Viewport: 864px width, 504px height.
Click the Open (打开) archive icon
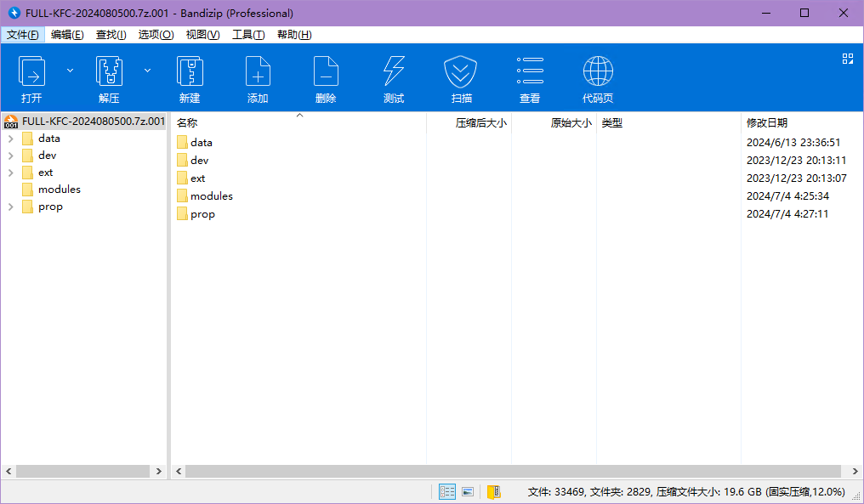coord(31,73)
